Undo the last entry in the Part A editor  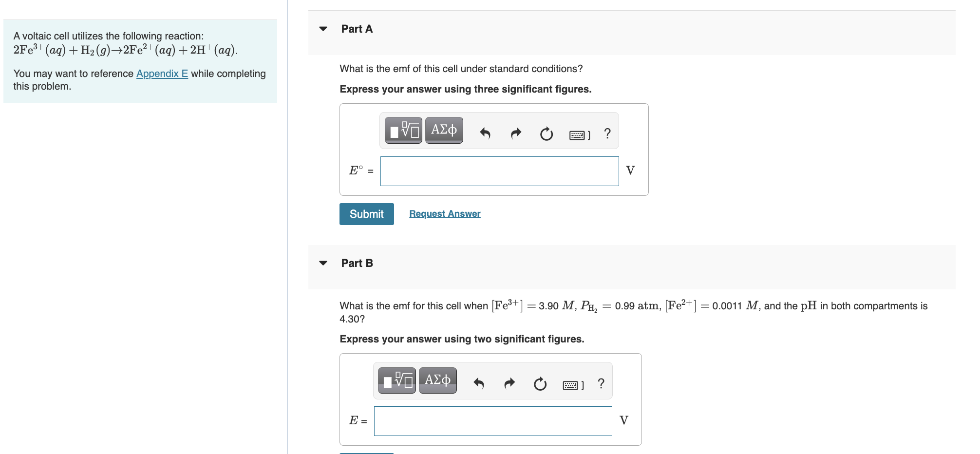(485, 133)
